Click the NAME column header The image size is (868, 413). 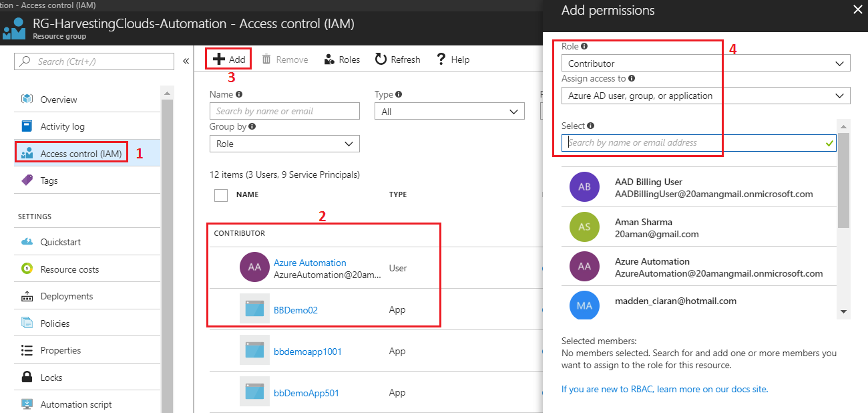247,194
